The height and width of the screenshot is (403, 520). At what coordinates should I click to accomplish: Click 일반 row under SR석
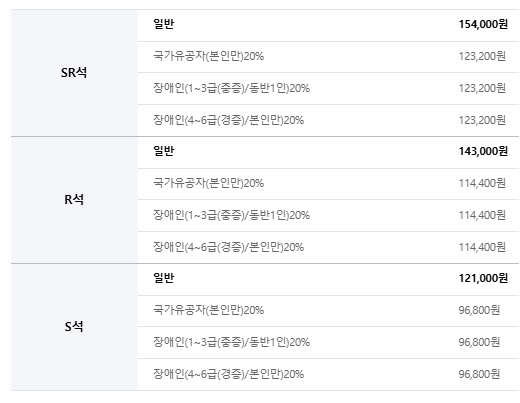pos(328,25)
